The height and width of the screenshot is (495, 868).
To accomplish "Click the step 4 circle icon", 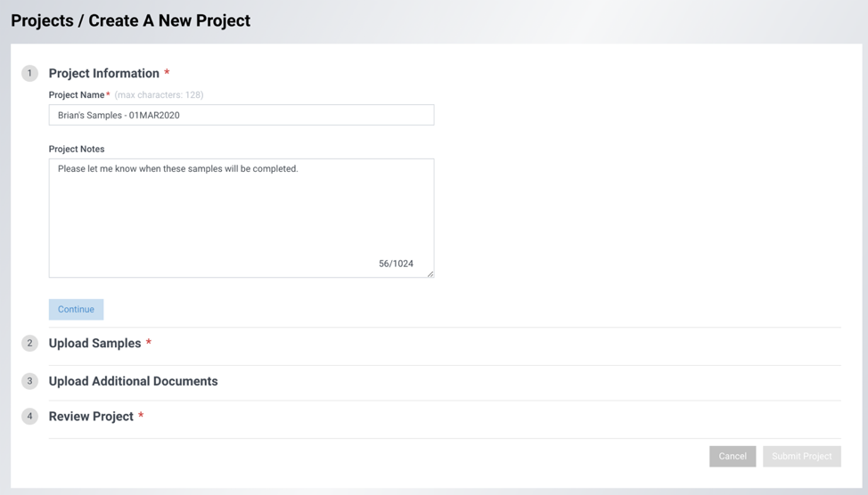I will tap(30, 416).
